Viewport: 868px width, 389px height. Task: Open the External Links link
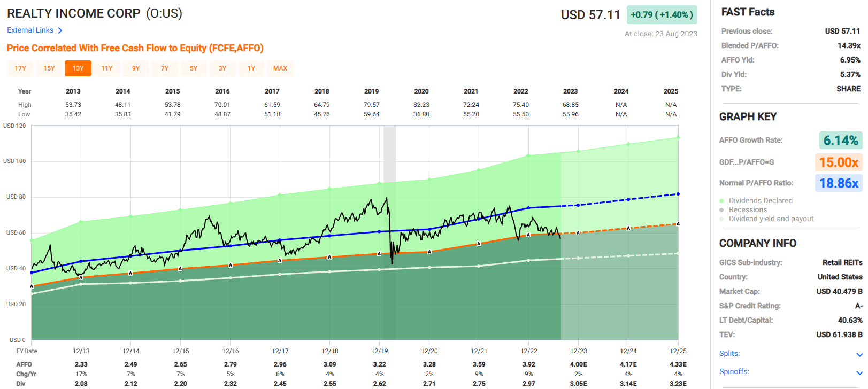(30, 30)
